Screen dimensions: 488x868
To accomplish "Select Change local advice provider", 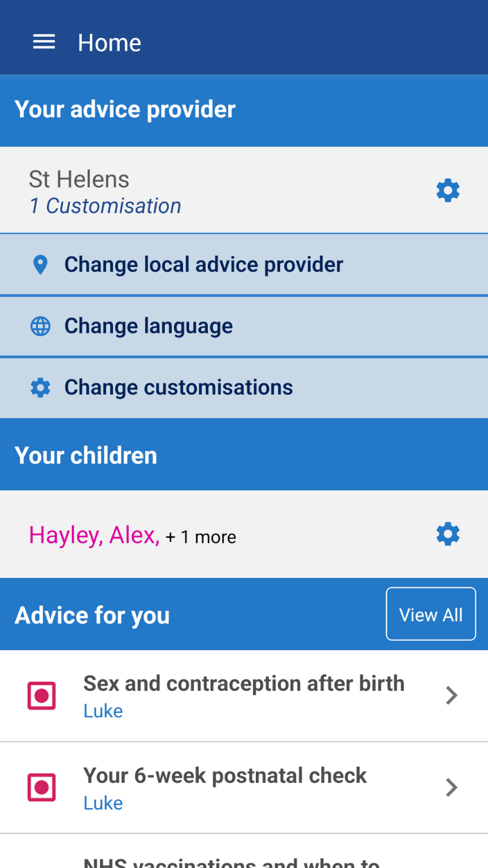I will (x=203, y=265).
